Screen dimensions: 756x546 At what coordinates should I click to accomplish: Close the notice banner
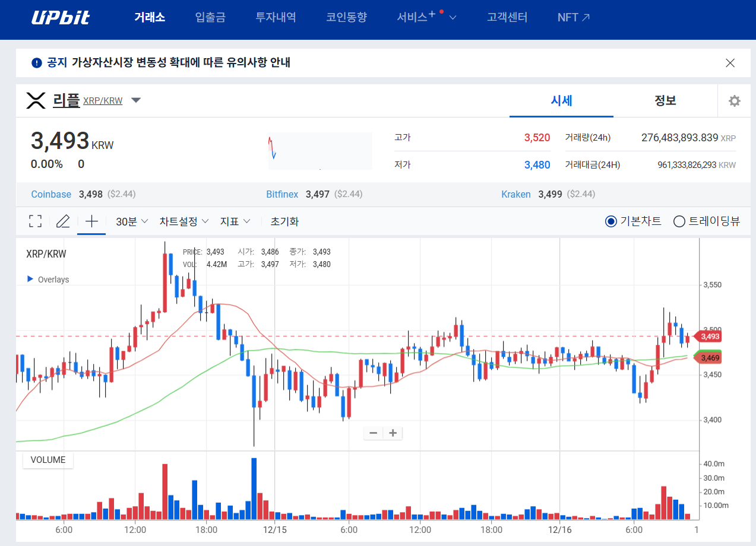coord(730,63)
